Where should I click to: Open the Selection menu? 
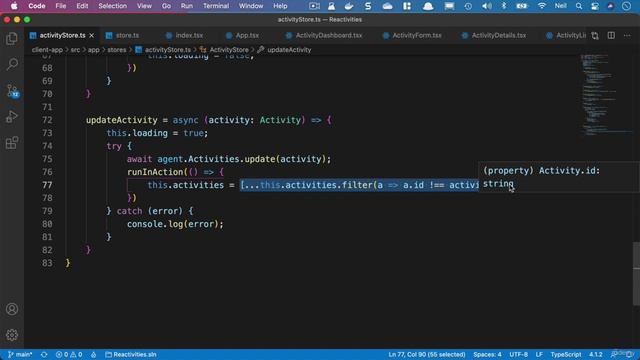coord(112,6)
